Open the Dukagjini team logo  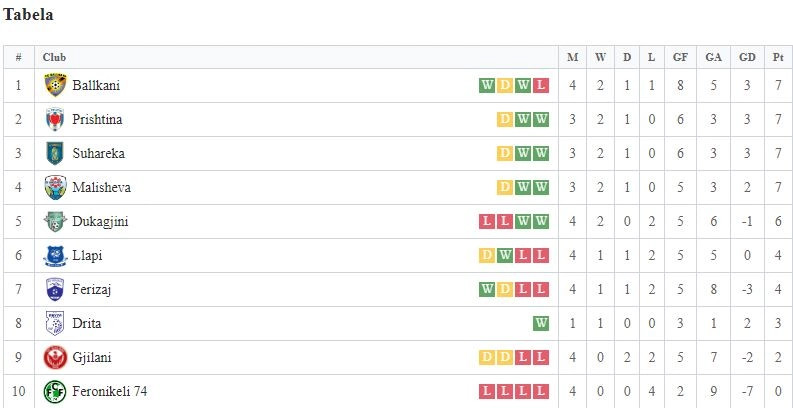pos(55,221)
